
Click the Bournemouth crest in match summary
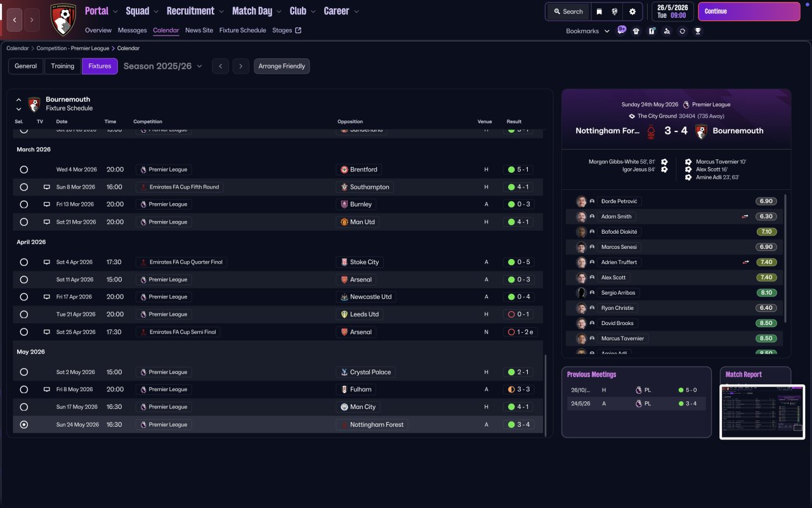(701, 131)
